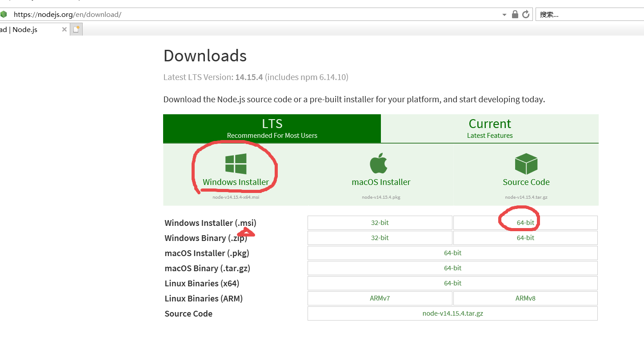644x337 pixels.
Task: Click the 'Download the Node.js source code' description
Action: coord(354,99)
